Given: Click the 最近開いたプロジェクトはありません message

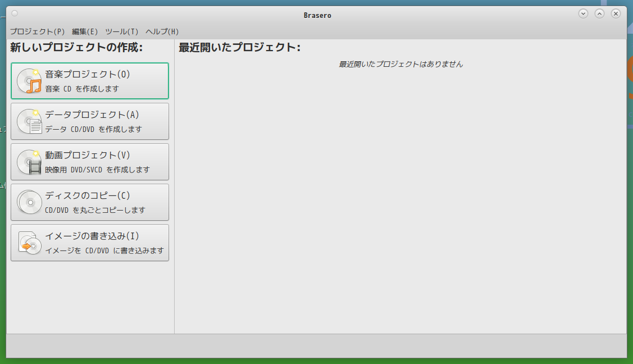Looking at the screenshot, I should (400, 64).
